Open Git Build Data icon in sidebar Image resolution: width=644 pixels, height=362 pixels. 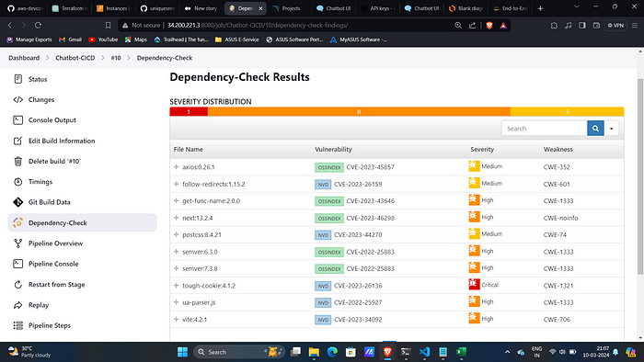tap(17, 202)
